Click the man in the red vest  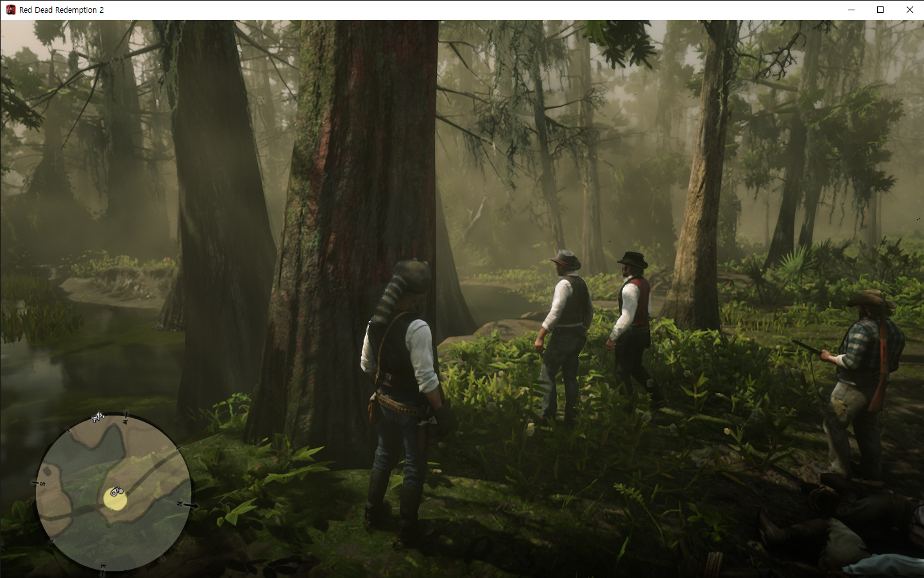click(x=632, y=328)
